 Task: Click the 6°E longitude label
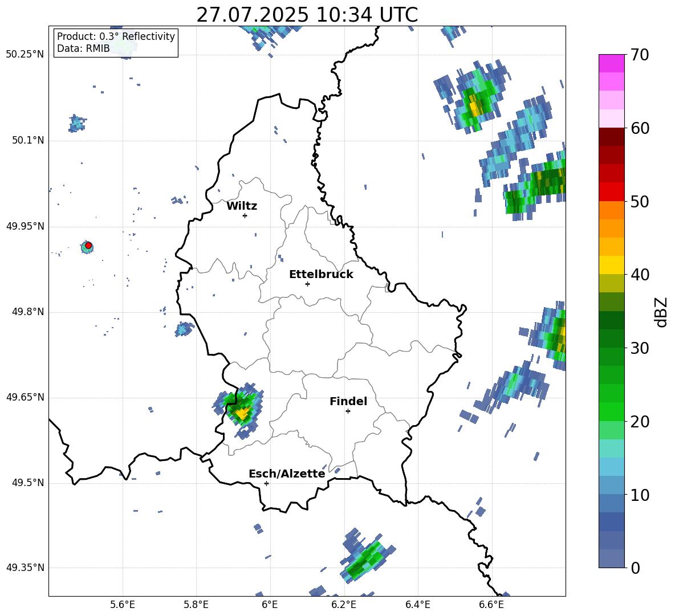pos(270,605)
